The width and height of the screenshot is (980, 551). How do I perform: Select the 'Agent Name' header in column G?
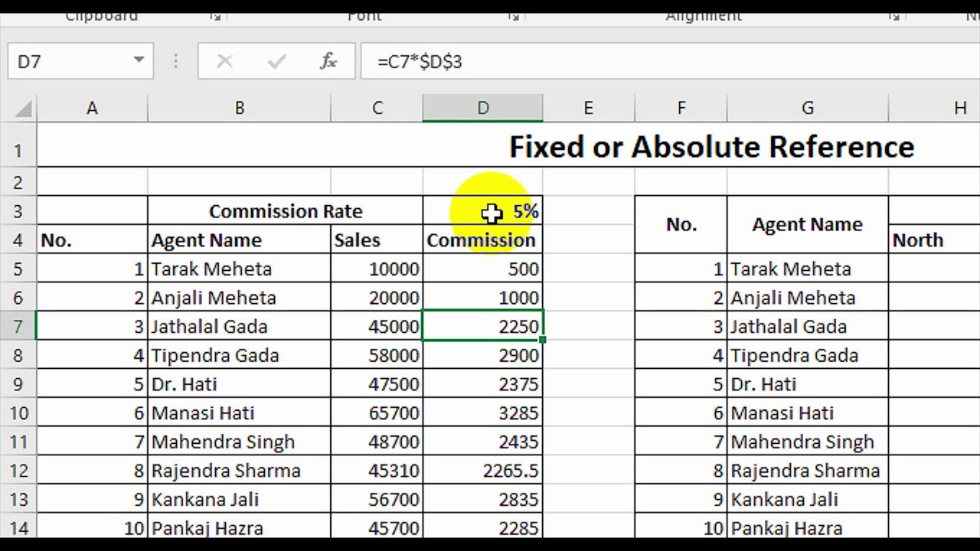pos(808,225)
